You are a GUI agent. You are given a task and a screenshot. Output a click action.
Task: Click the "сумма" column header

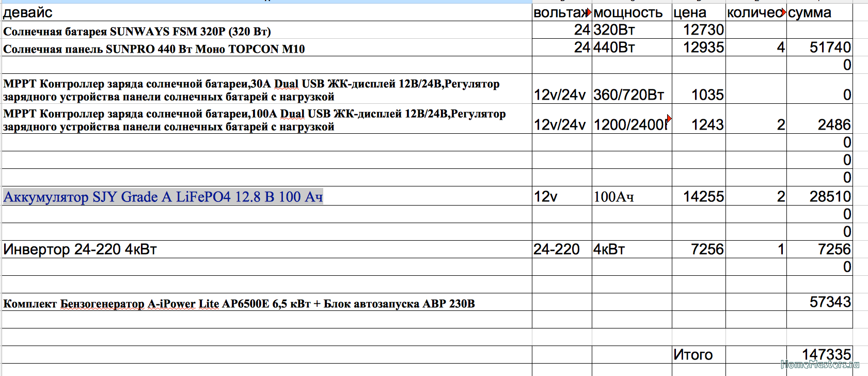pyautogui.click(x=819, y=12)
